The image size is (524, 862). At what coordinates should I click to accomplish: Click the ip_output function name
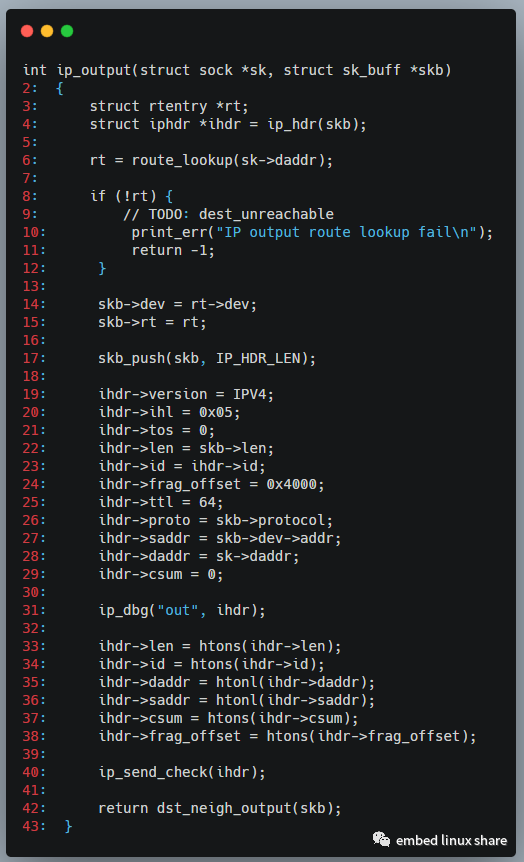[x=93, y=70]
